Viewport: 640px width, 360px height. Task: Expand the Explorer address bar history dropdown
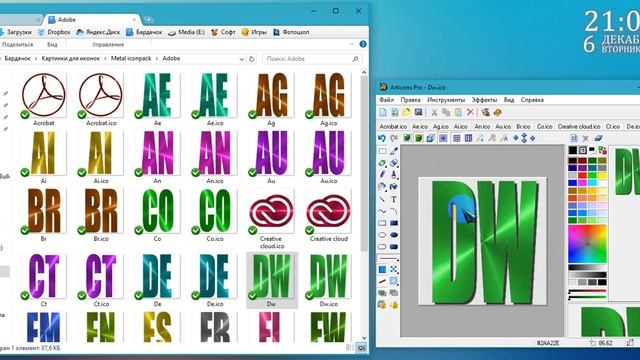242,59
